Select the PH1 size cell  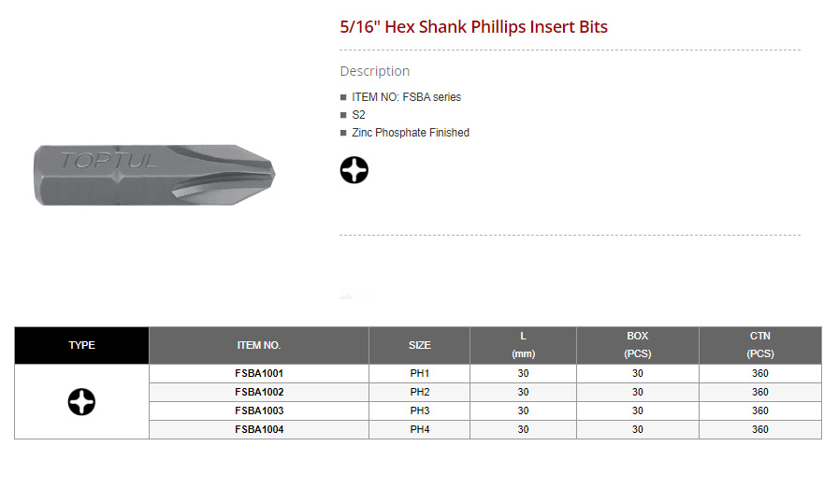pos(420,373)
